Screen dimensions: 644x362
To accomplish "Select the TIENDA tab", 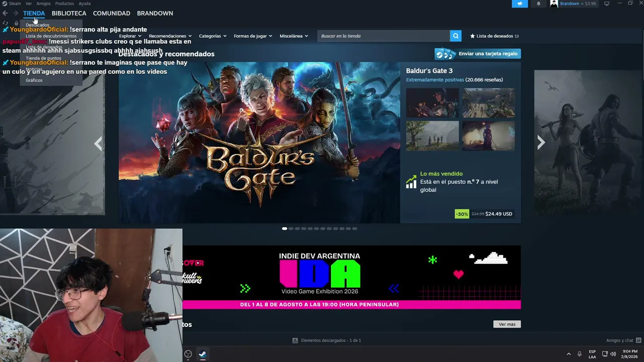I will point(34,13).
